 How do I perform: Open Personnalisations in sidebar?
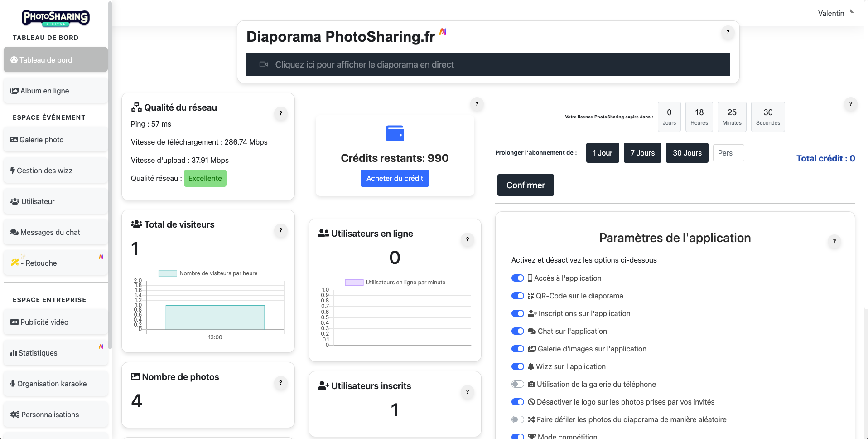[56, 415]
